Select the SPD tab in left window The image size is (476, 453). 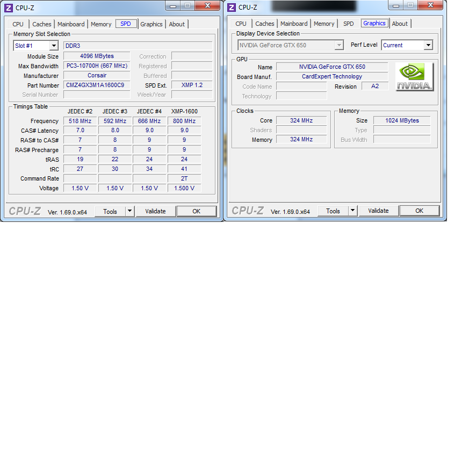coord(126,24)
